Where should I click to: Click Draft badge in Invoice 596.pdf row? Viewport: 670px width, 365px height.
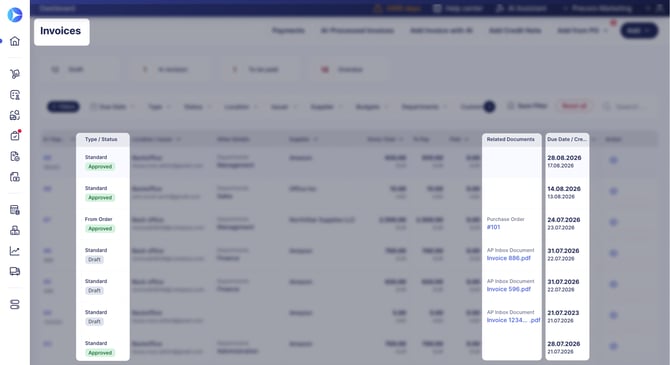tap(94, 291)
